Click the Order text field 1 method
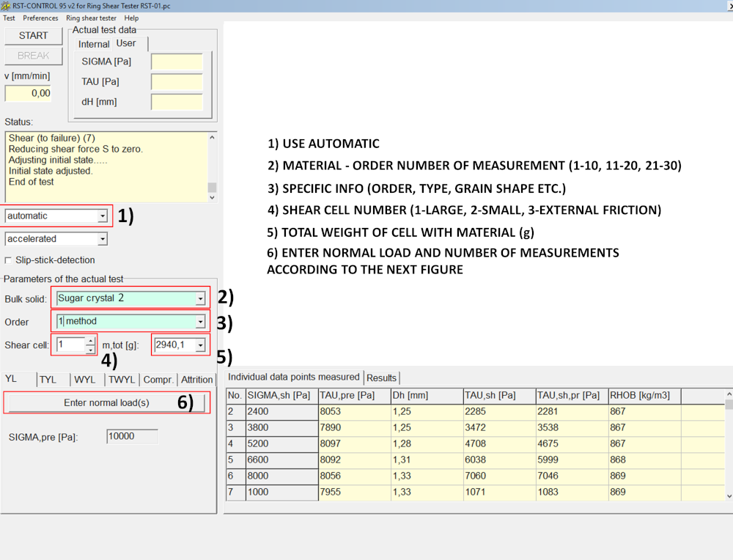 126,322
